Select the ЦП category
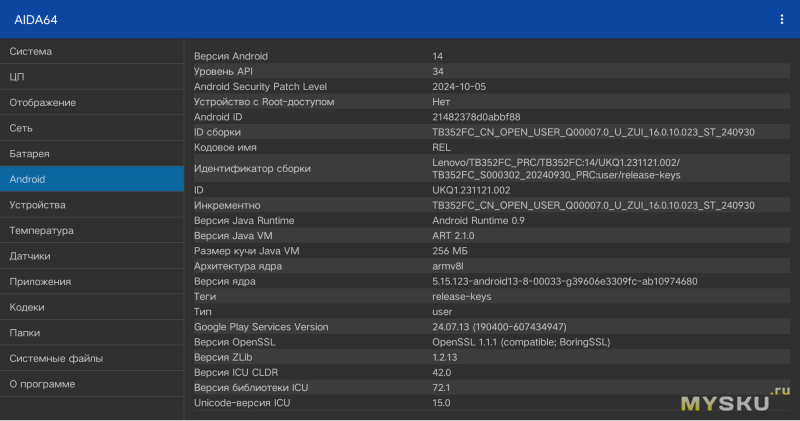 [x=92, y=77]
